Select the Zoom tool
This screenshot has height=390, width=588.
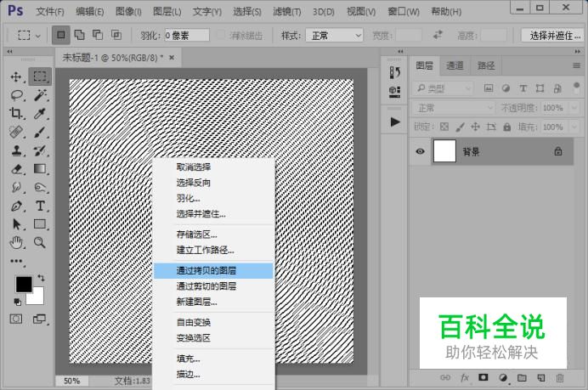[x=40, y=243]
